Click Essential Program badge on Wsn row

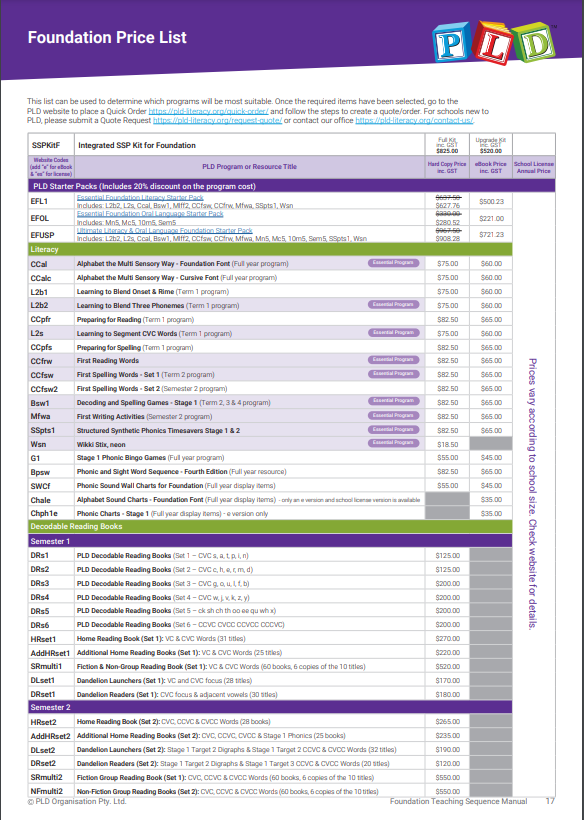[393, 442]
